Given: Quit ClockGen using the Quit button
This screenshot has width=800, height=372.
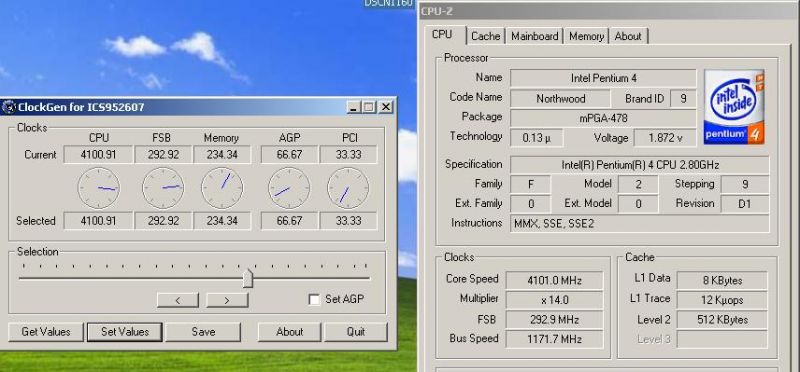Looking at the screenshot, I should click(356, 332).
